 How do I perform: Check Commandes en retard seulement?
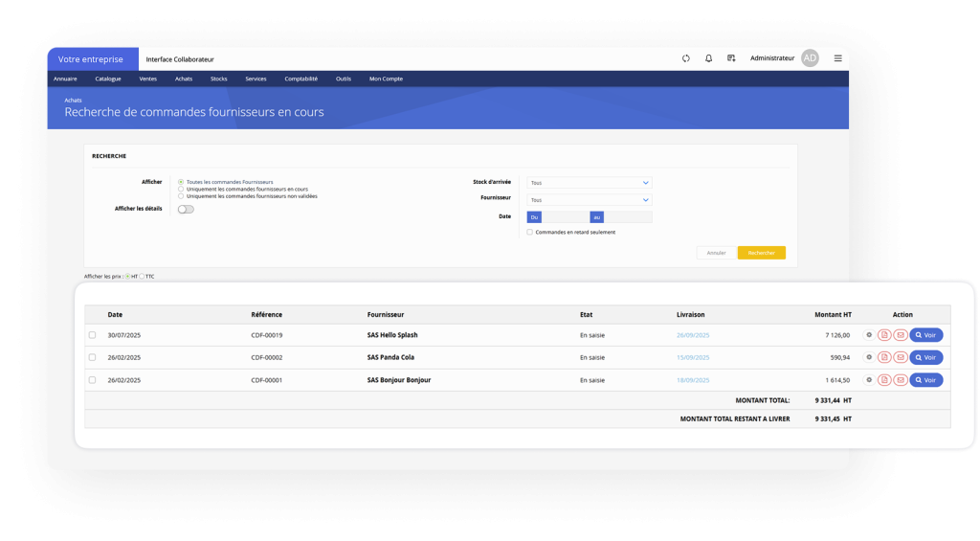530,232
